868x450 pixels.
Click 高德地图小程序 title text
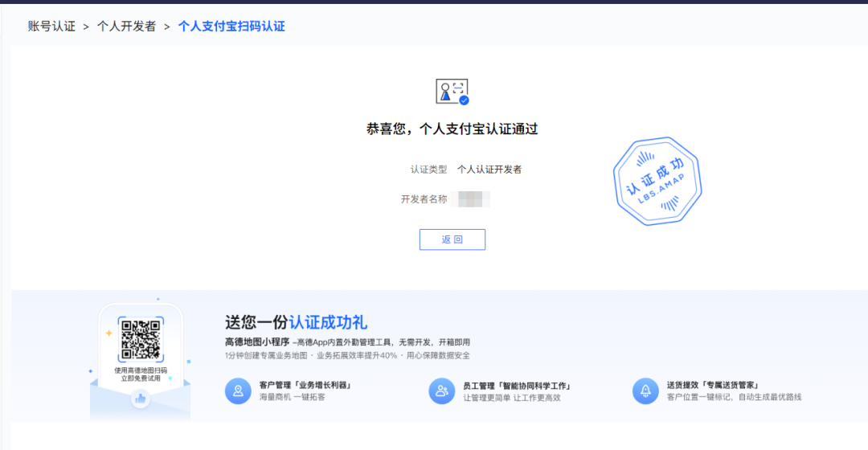point(257,342)
